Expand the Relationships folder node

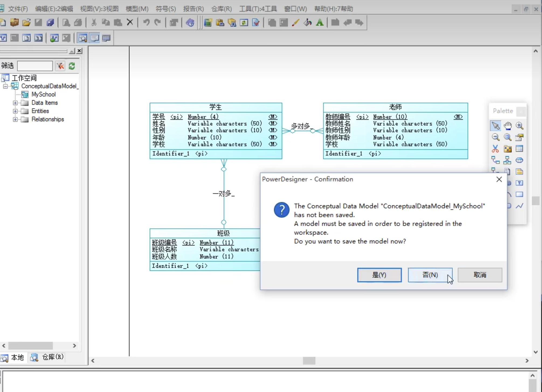pyautogui.click(x=15, y=119)
